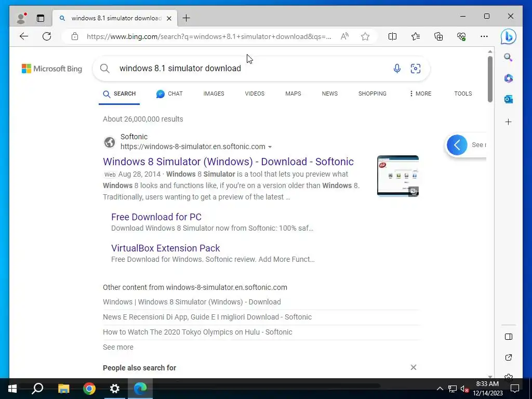The width and height of the screenshot is (532, 399).
Task: Click the Read aloud icon
Action: (345, 36)
